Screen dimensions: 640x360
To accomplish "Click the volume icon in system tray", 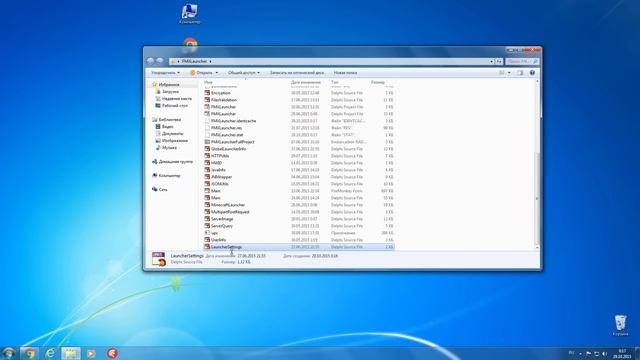I will pos(604,353).
